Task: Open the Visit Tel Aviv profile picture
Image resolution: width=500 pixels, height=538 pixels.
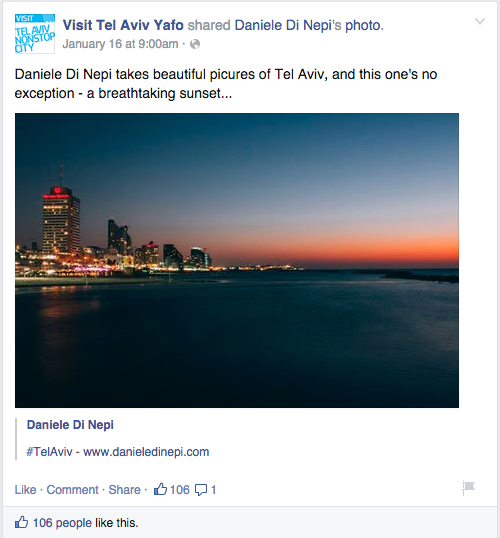Action: pos(35,34)
